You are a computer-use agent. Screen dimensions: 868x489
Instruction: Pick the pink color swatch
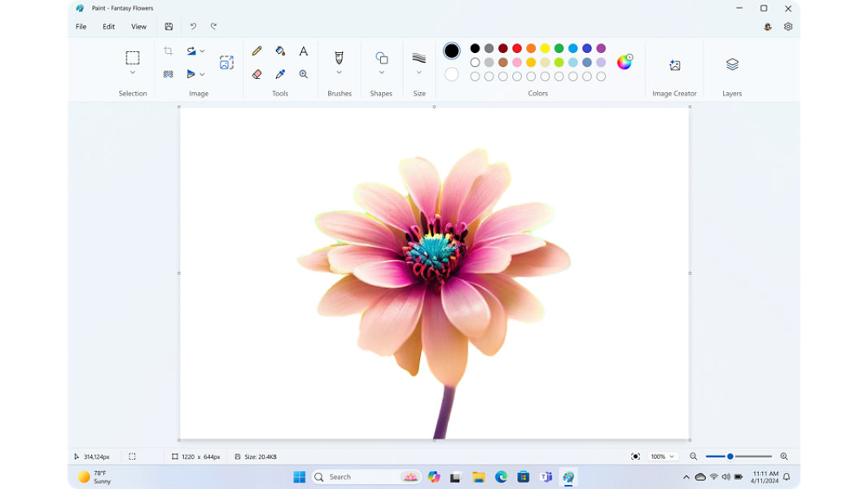click(x=517, y=63)
